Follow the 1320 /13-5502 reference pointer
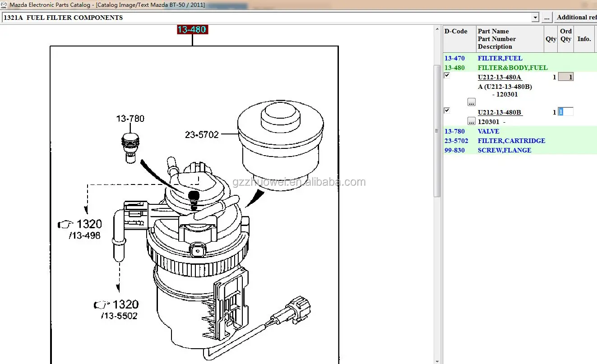The width and height of the screenshot is (597, 364). [116, 309]
